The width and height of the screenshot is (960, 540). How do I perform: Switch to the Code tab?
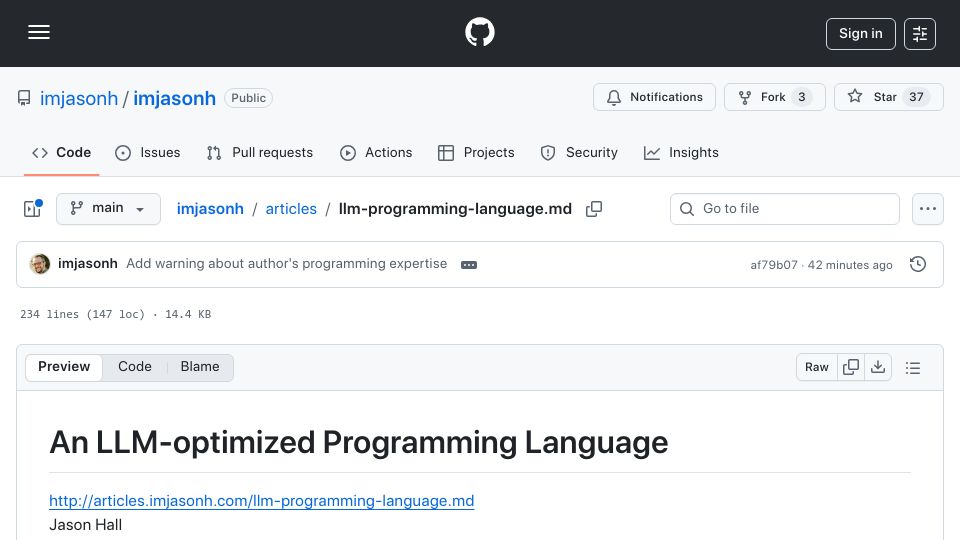point(61,152)
